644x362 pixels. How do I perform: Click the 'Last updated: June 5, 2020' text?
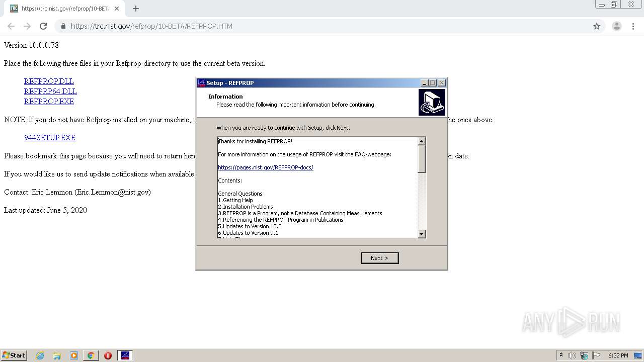tap(45, 210)
